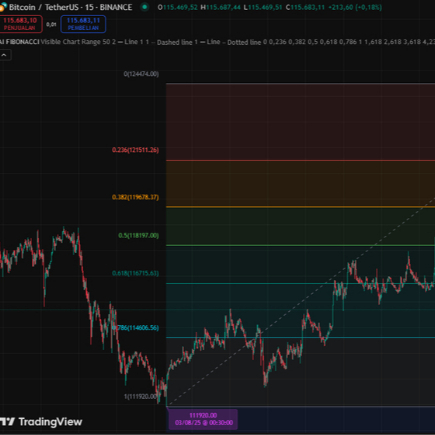
Task: Click the 0.5(118197.00) Fibonacci label
Action: click(138, 235)
